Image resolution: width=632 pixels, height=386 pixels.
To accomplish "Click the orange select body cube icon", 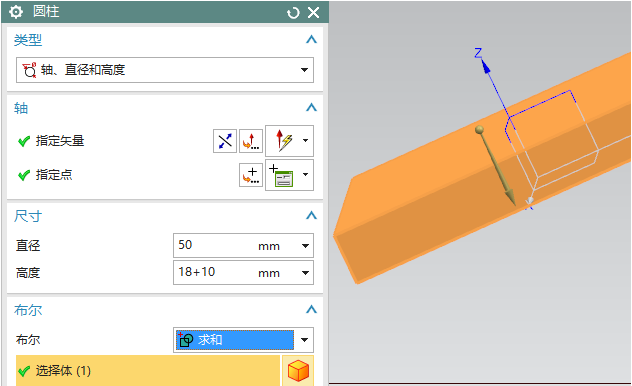I will pos(298,371).
